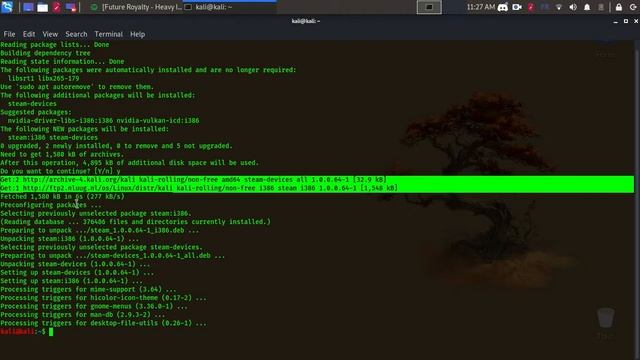Click the screen recorder camera tray icon
Image resolution: width=640 pixels, height=360 pixels.
(x=517, y=7)
